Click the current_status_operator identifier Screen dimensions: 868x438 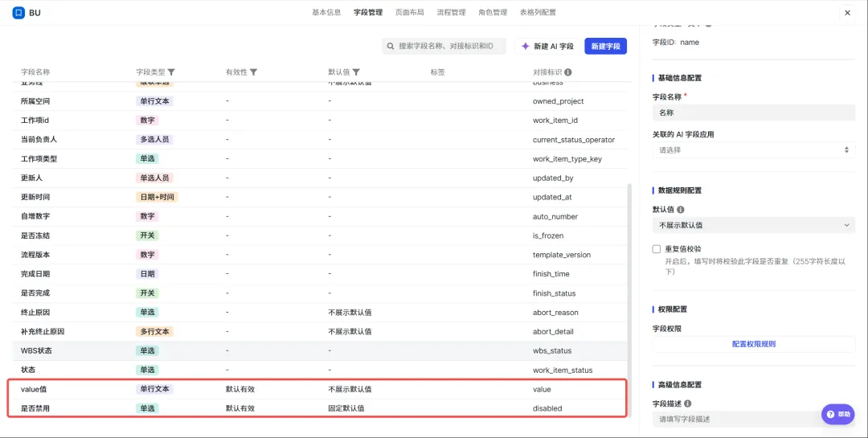pyautogui.click(x=574, y=140)
